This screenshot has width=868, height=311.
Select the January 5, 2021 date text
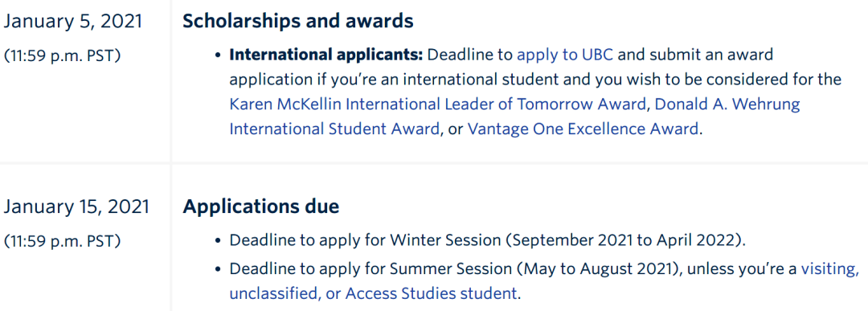pos(73,22)
